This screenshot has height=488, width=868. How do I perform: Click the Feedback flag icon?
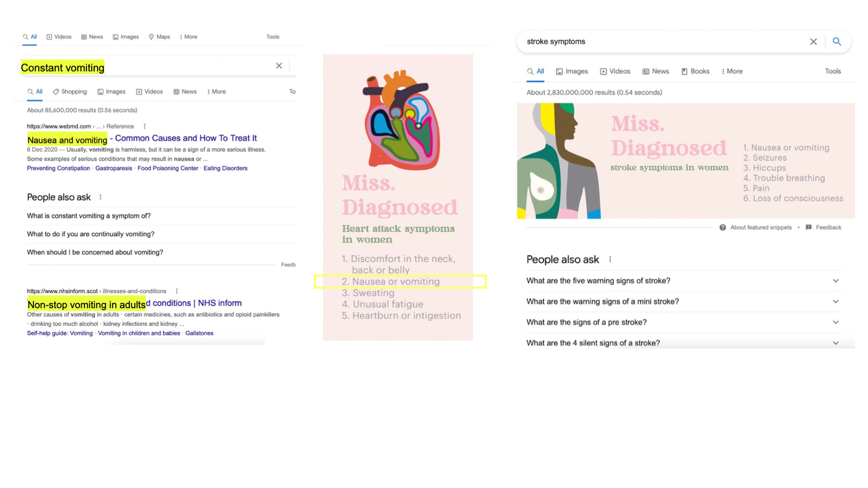pyautogui.click(x=809, y=227)
